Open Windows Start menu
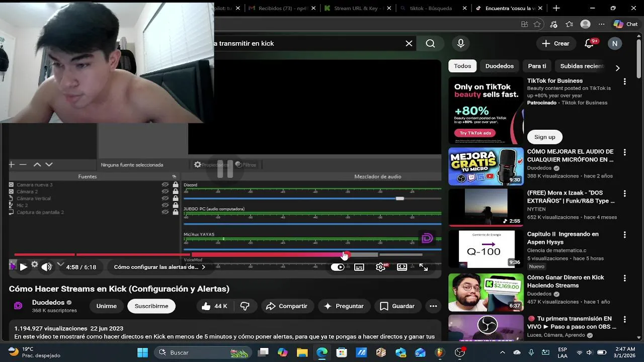644x362 pixels. coord(143,352)
